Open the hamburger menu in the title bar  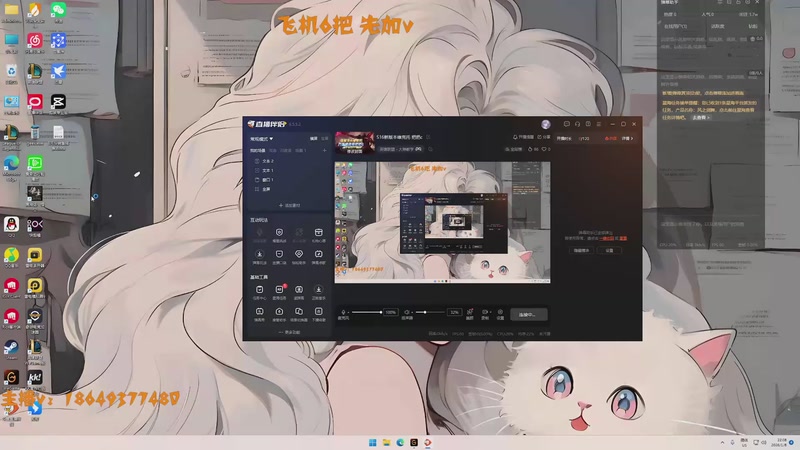click(599, 124)
